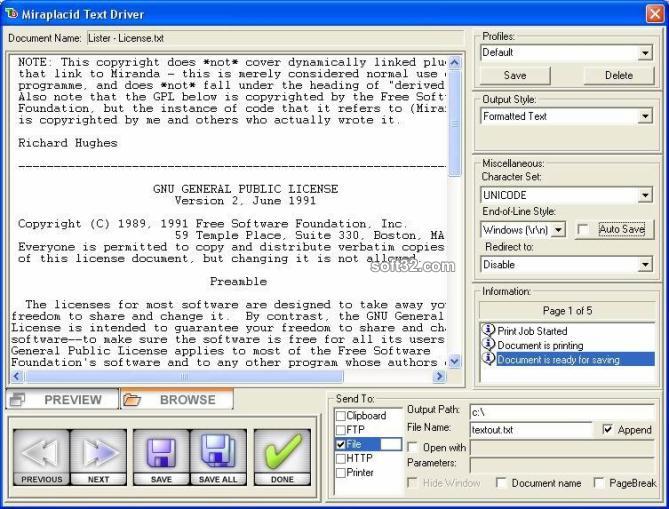The image size is (669, 509).
Task: Go to the previous page with the PREVIOUS button
Action: [41, 457]
